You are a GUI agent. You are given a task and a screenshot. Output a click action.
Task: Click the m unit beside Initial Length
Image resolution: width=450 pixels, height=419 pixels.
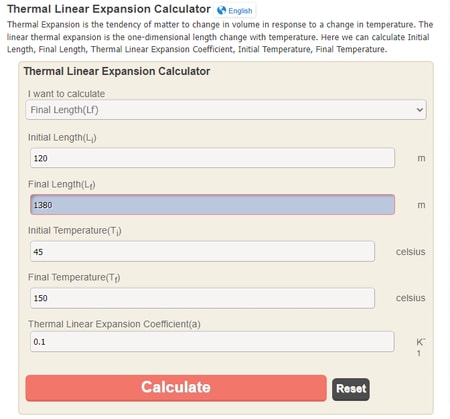click(x=421, y=158)
